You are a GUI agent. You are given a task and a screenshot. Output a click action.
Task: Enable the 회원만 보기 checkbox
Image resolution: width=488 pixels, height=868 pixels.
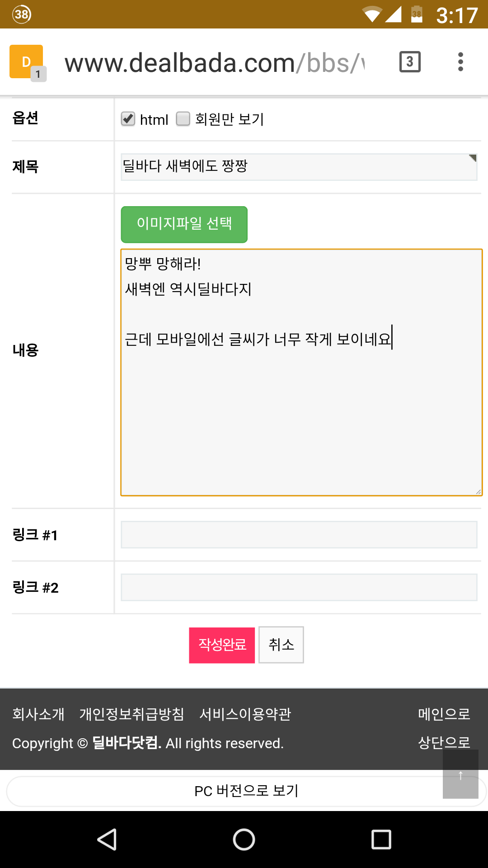click(x=183, y=119)
